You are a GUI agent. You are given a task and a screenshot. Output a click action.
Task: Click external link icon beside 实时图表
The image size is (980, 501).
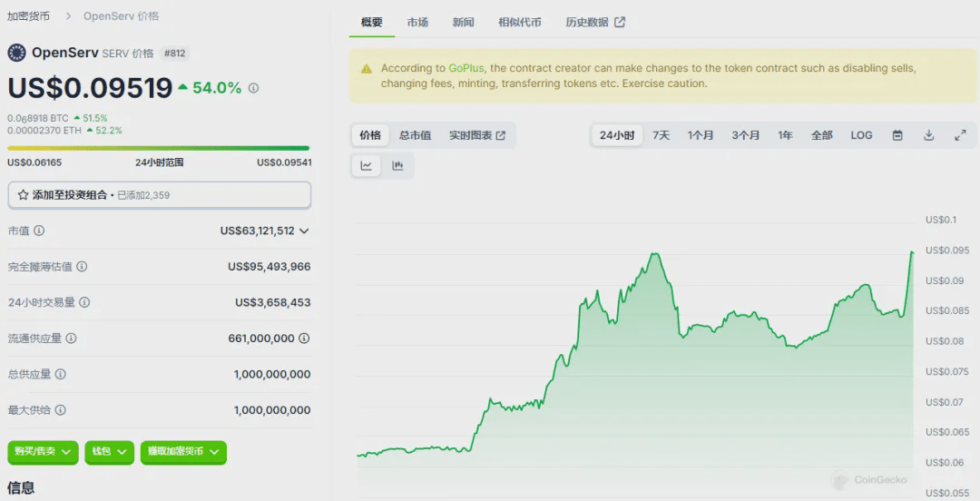click(501, 135)
